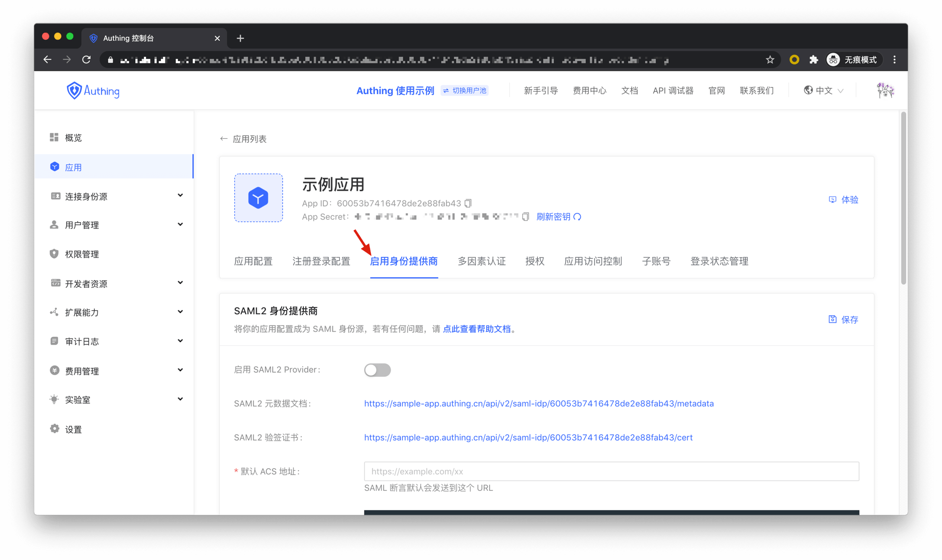The height and width of the screenshot is (560, 942).
Task: Select the 概览 sidebar icon
Action: 54,137
